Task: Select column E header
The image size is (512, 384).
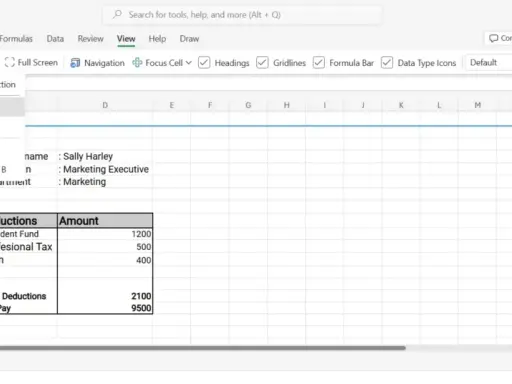Action: pos(172,105)
